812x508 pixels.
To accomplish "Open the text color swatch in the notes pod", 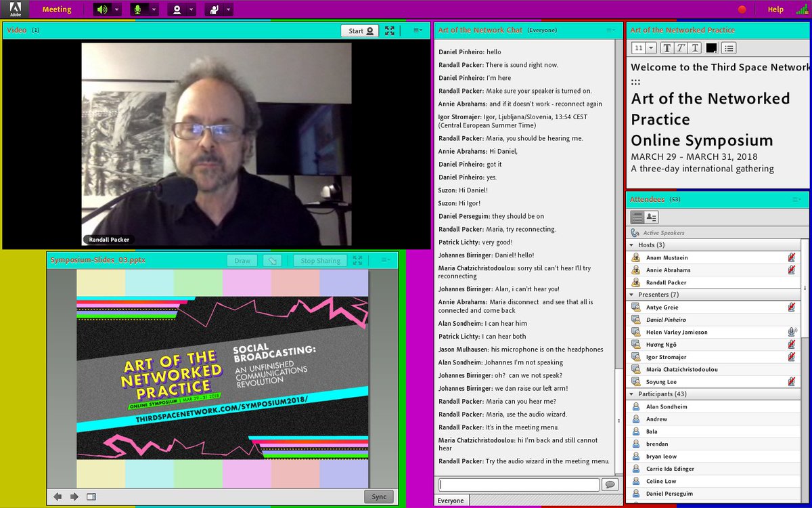I will (x=712, y=47).
